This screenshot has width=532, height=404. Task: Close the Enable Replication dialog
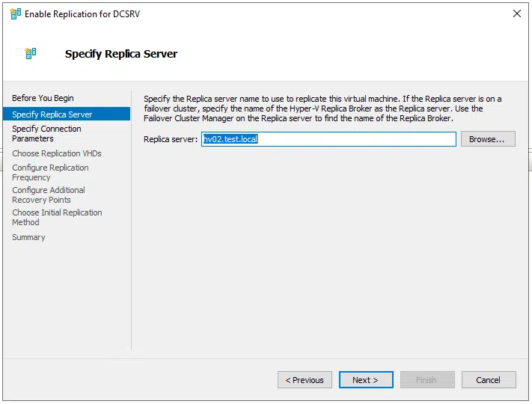click(516, 13)
